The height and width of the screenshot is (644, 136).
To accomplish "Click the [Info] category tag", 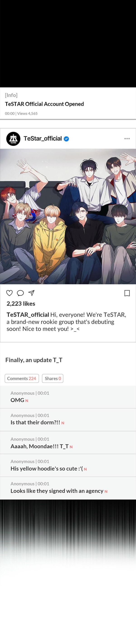I will 11,95.
